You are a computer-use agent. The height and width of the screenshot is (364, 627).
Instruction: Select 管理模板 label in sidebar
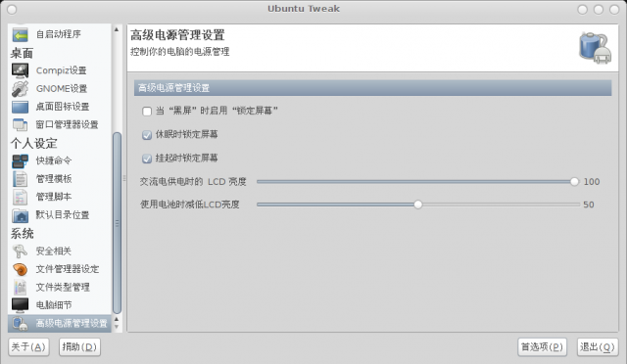pos(54,179)
